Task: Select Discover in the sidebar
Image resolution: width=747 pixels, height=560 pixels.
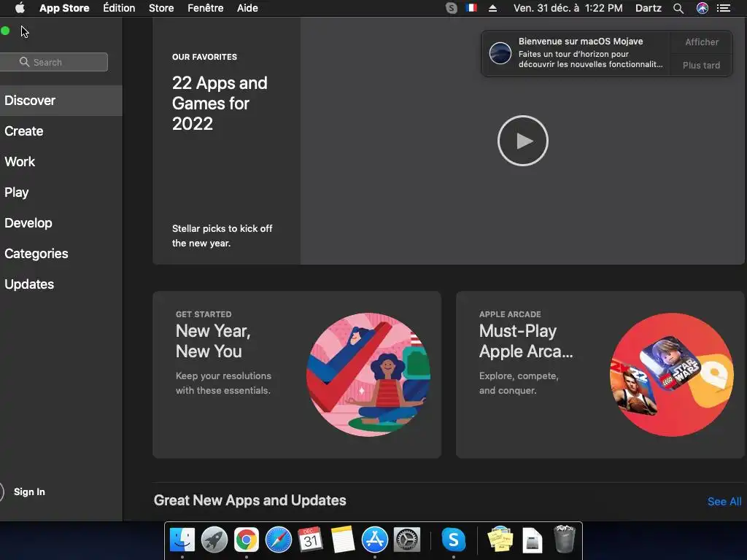Action: 61,101
